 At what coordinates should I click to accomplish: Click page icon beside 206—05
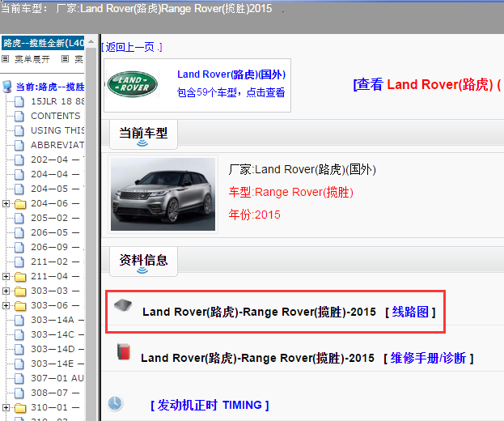pos(19,232)
